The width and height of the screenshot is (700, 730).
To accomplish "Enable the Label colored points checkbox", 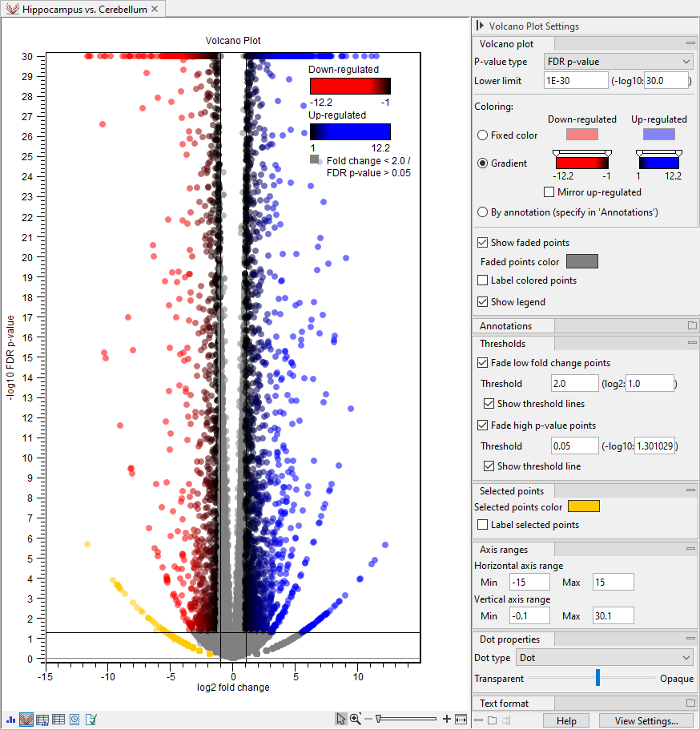I will tap(483, 280).
